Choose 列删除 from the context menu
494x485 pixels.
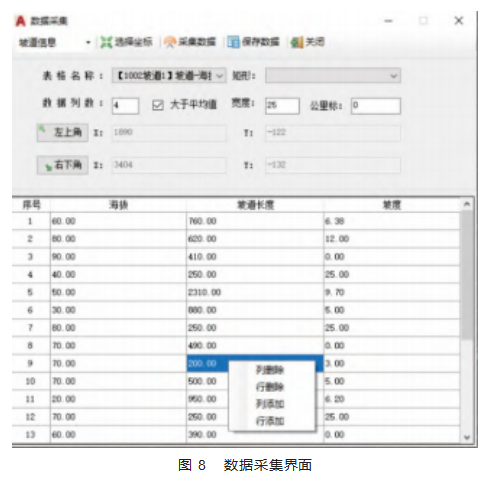[270, 370]
